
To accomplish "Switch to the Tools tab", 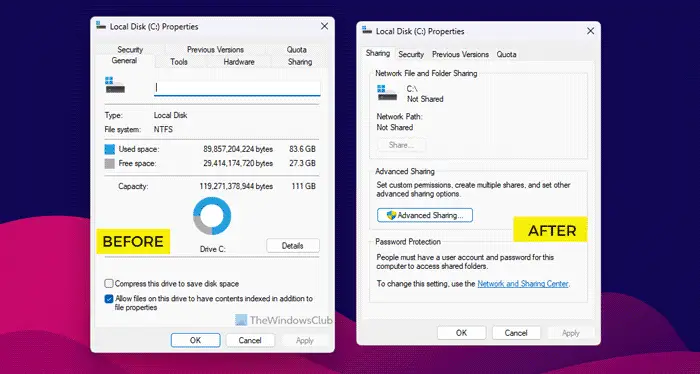I will (179, 62).
